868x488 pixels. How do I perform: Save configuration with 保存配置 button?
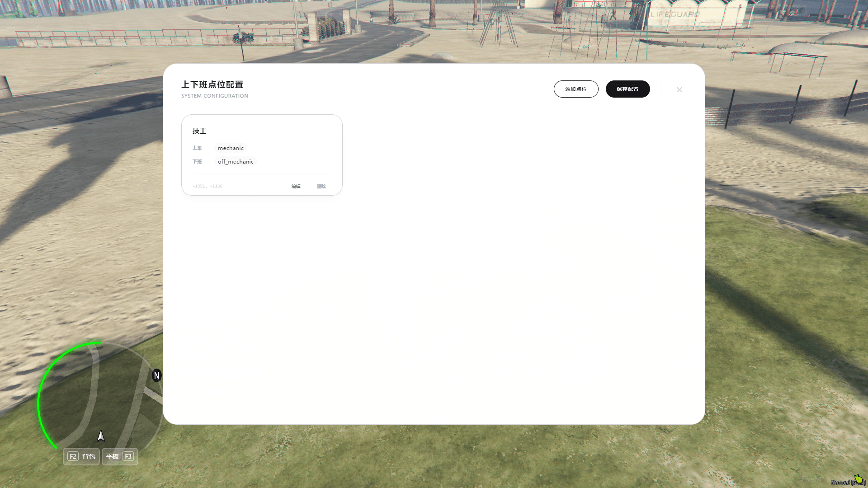(x=627, y=89)
